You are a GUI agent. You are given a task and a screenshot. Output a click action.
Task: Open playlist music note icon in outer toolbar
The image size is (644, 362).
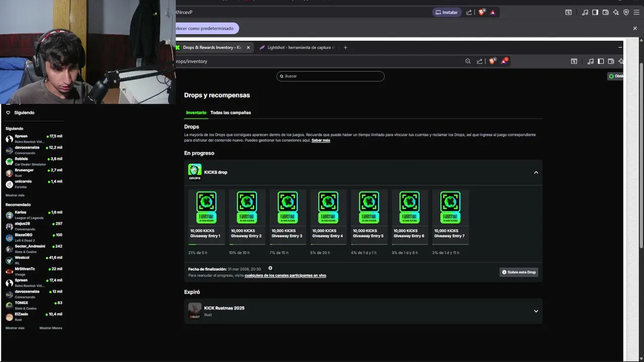point(585,12)
